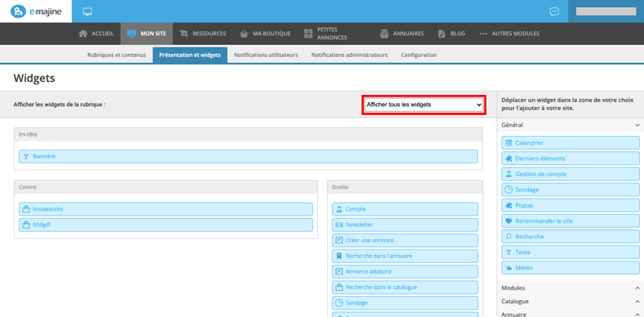644x317 pixels.
Task: Open the Afficher tous les widgets dropdown
Action: 424,105
